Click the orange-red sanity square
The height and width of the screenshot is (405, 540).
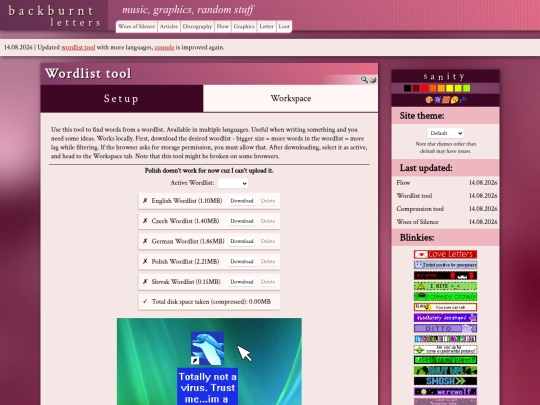point(433,88)
